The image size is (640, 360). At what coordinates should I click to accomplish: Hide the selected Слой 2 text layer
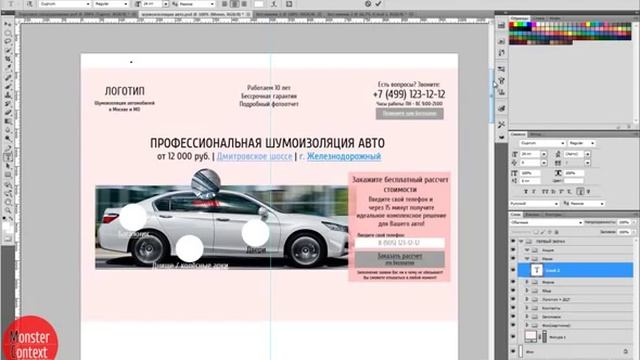pos(513,270)
